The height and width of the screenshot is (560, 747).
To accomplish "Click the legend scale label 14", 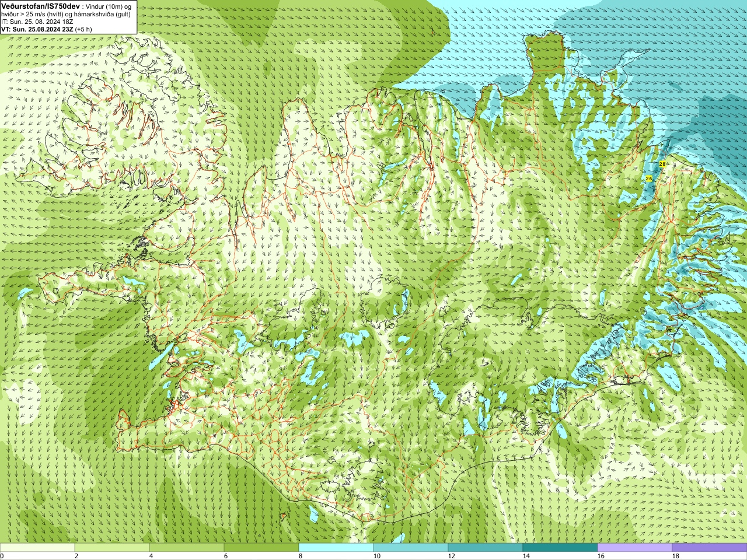I will pos(526,556).
